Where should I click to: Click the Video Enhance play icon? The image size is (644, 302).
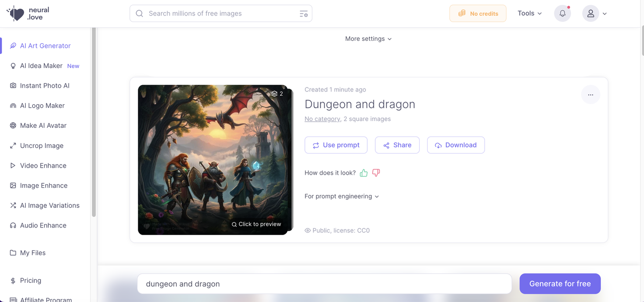[x=13, y=166]
